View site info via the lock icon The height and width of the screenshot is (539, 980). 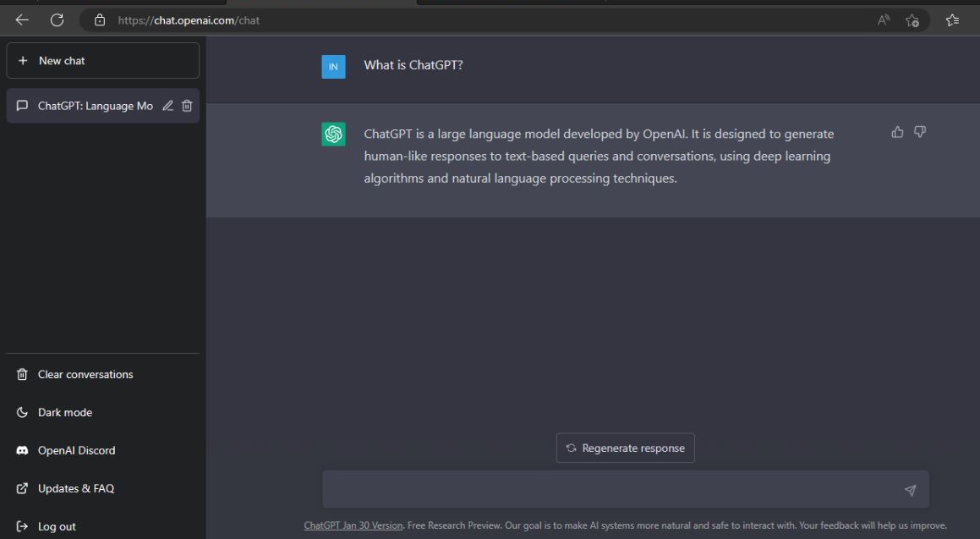[x=100, y=20]
